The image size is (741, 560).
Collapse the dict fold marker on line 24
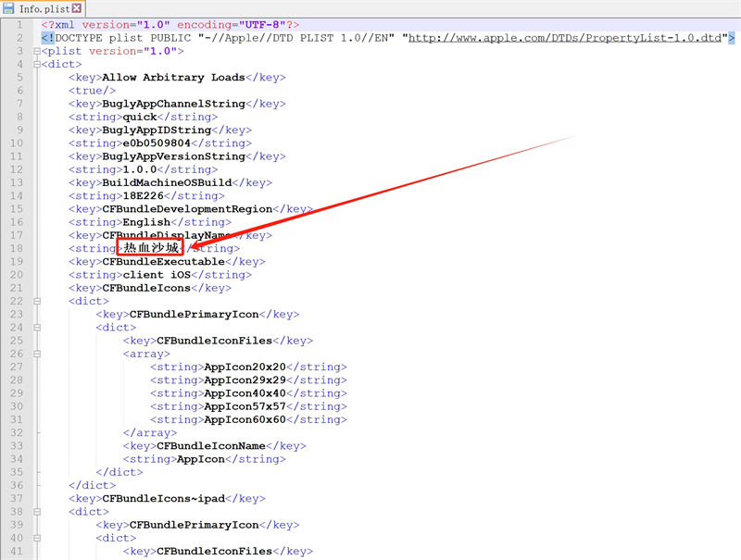click(x=37, y=328)
